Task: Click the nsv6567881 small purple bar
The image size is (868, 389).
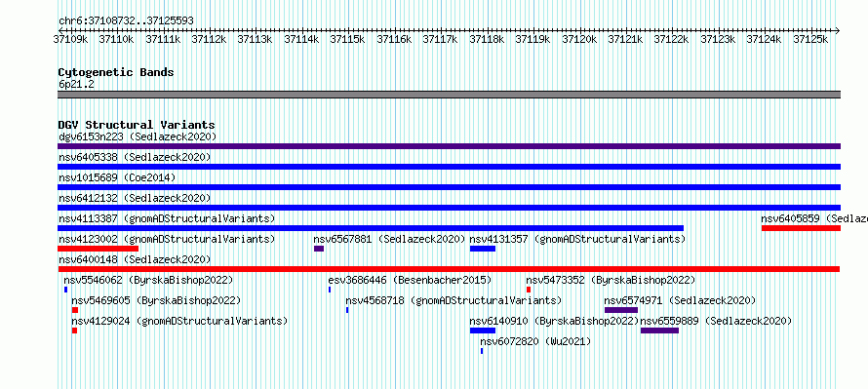Action: (x=319, y=249)
